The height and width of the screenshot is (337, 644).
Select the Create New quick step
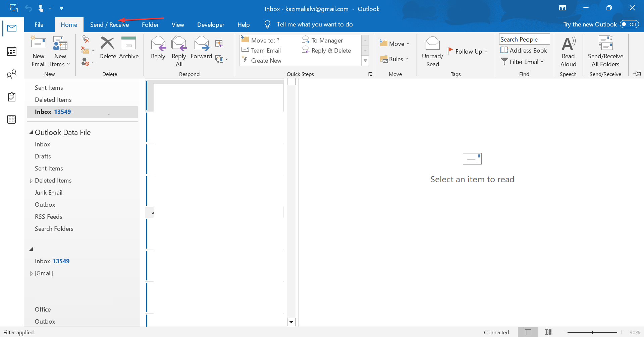pyautogui.click(x=262, y=60)
